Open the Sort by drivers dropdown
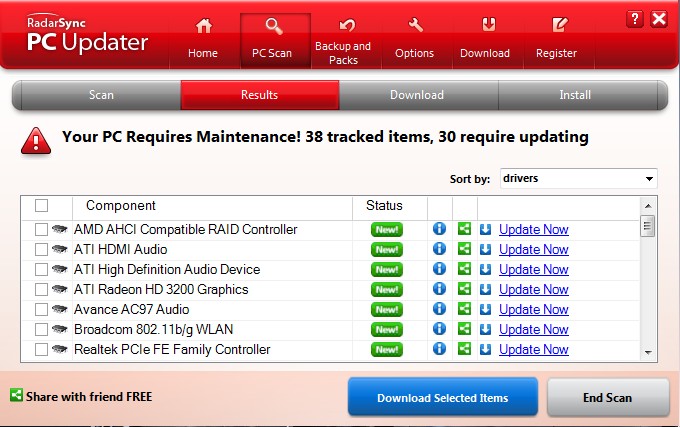The height and width of the screenshot is (427, 680). [x=579, y=179]
